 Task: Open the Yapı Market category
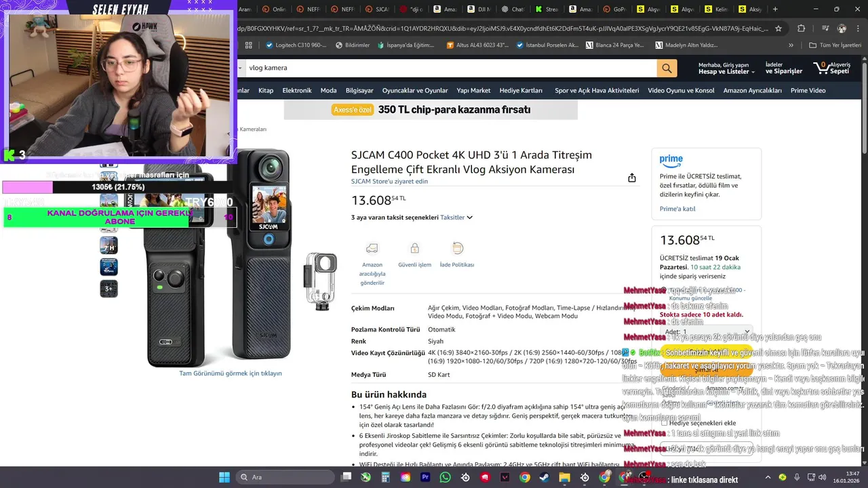[473, 91]
